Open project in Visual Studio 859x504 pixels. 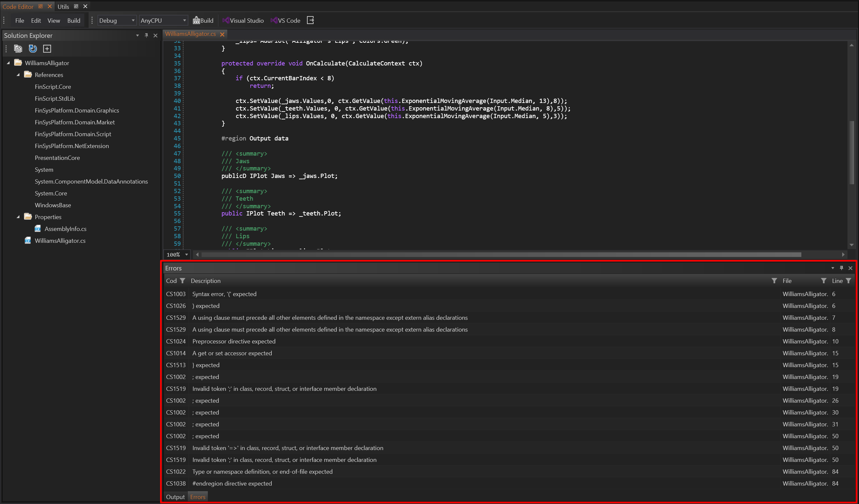243,20
